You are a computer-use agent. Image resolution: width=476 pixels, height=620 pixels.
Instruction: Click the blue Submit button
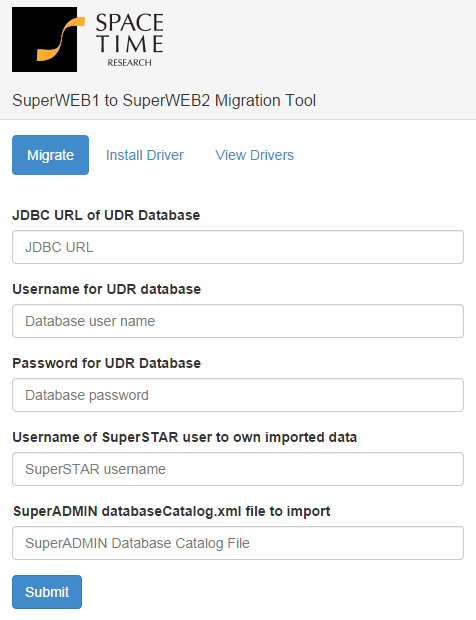pos(47,592)
